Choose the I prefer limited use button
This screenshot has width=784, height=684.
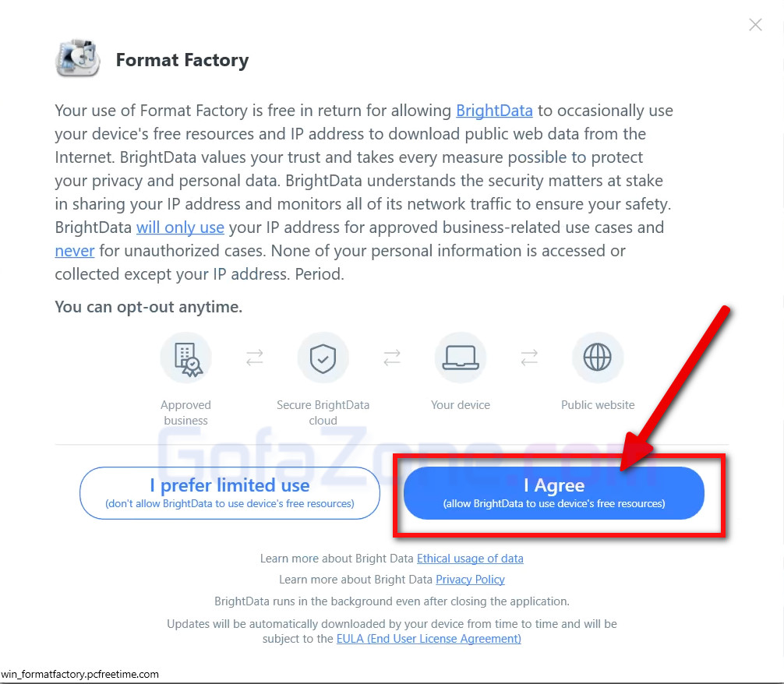[x=229, y=493]
